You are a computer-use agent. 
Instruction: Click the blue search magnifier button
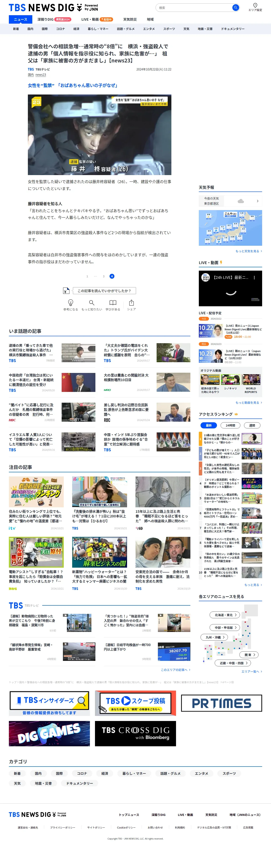[236, 7]
